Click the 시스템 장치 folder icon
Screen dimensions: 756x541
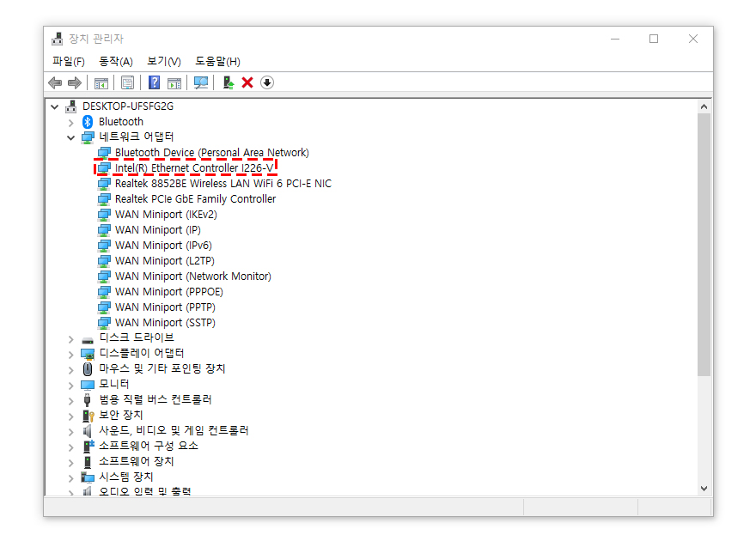(88, 477)
